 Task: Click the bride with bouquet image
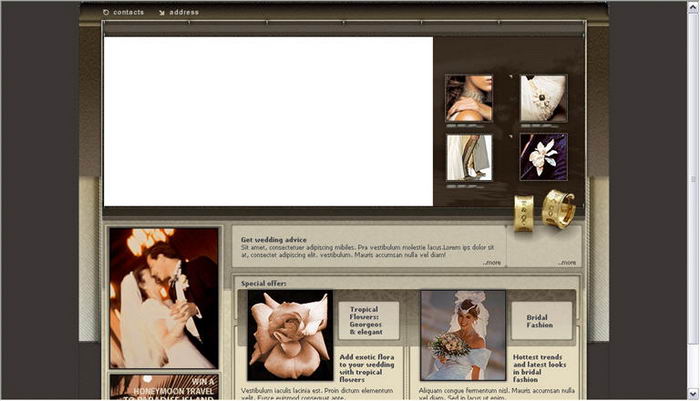[x=462, y=335]
